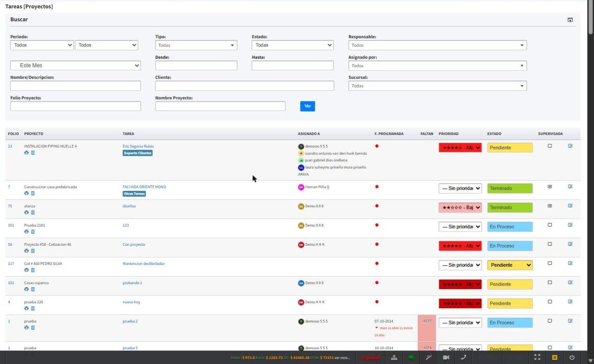Click the Cliente input field
Viewport: 594px width, 364px height.
245,86
